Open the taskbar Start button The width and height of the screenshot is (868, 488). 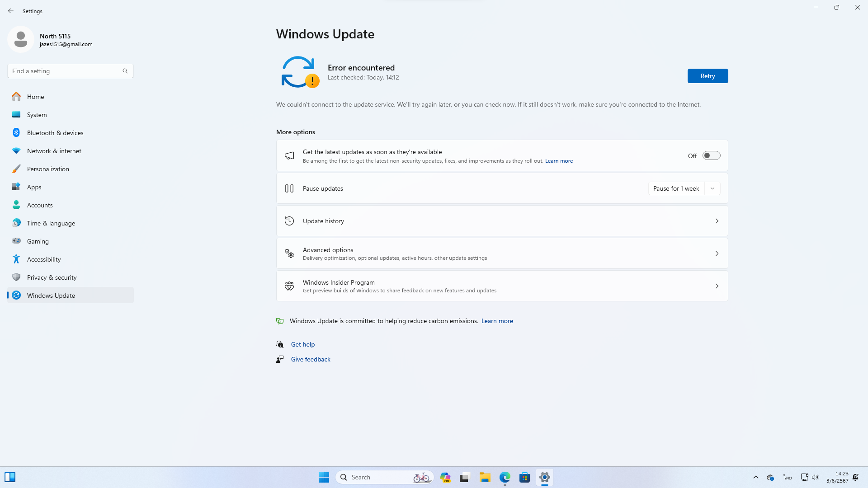[x=324, y=477]
